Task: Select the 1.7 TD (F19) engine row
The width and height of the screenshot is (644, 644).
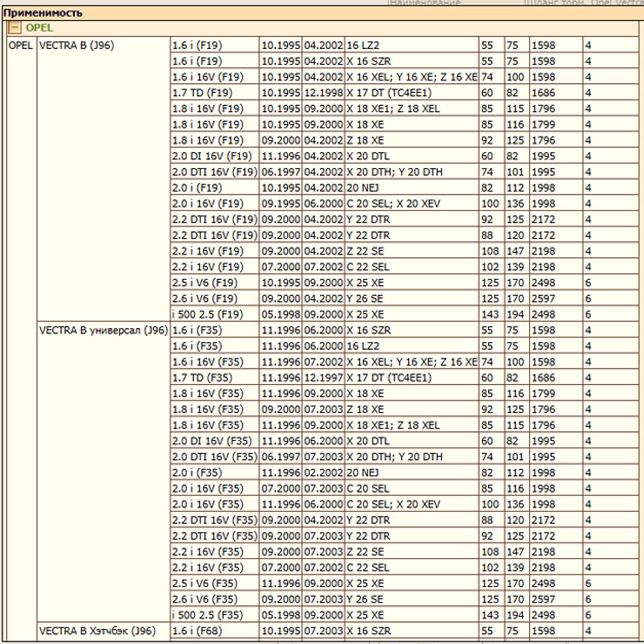Action: tap(202, 93)
